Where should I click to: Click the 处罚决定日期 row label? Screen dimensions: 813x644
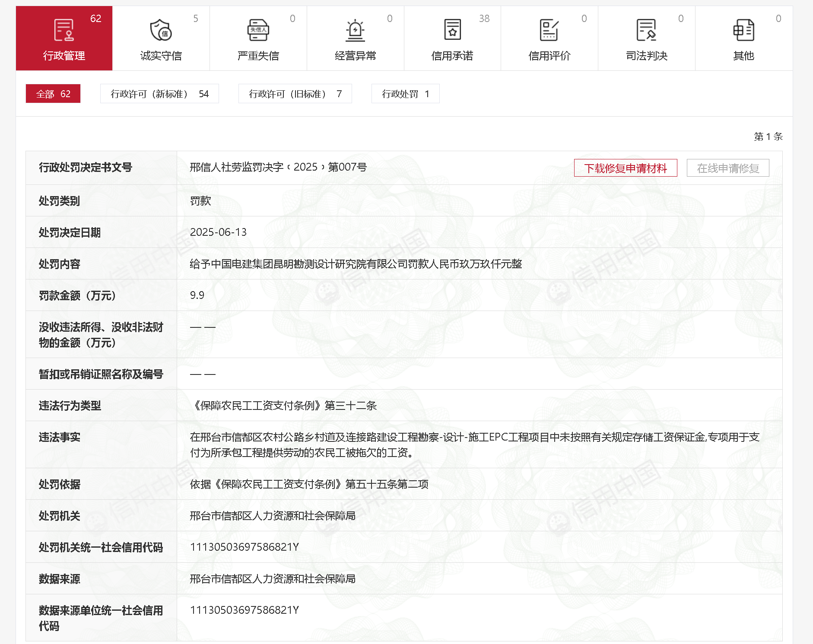tap(70, 233)
